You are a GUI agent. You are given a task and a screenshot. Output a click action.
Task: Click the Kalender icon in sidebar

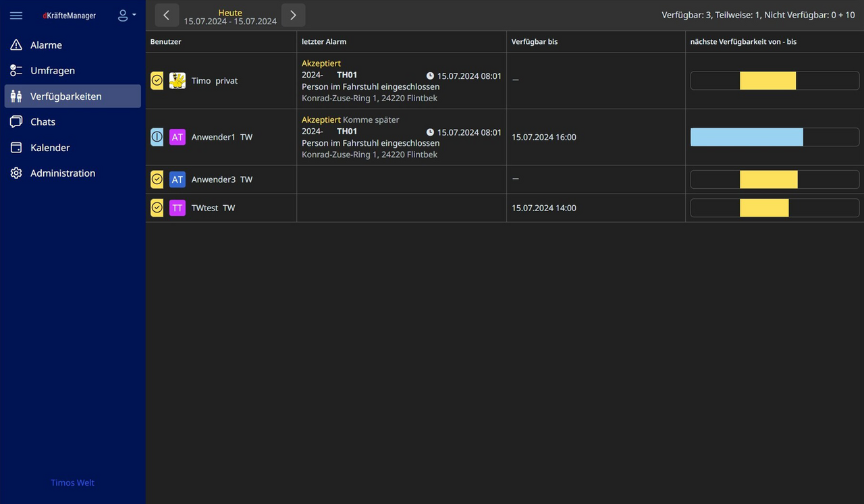tap(16, 148)
